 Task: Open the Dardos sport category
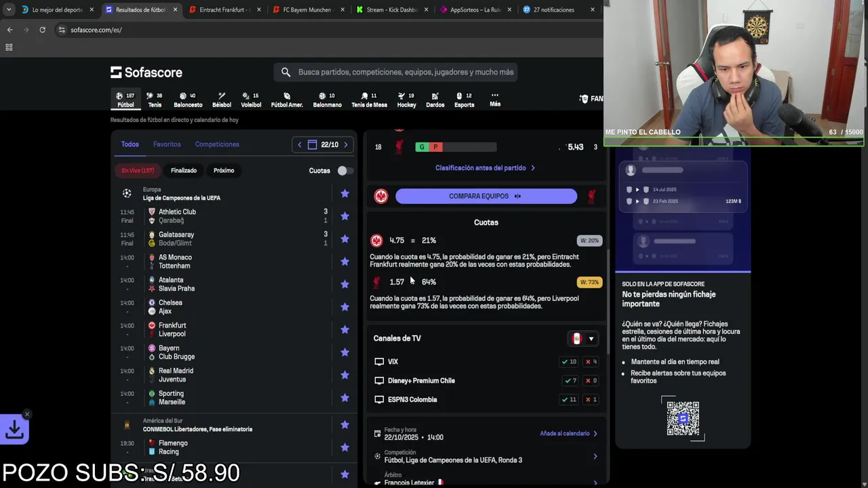[x=435, y=100]
